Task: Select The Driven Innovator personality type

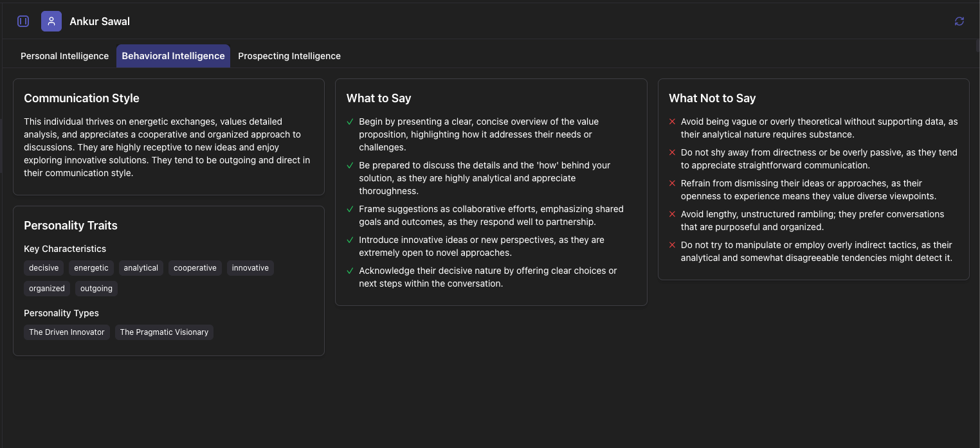Action: coord(66,332)
